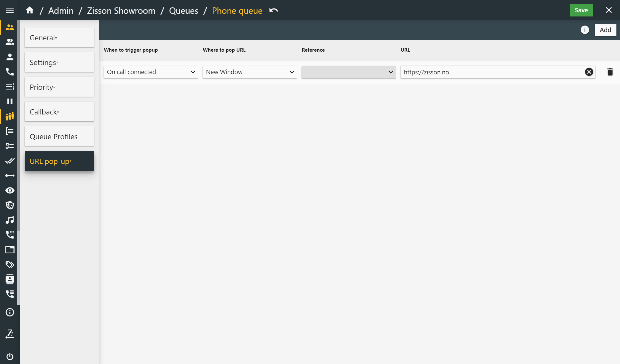
Task: Open the phone with list icon
Action: pos(10,294)
